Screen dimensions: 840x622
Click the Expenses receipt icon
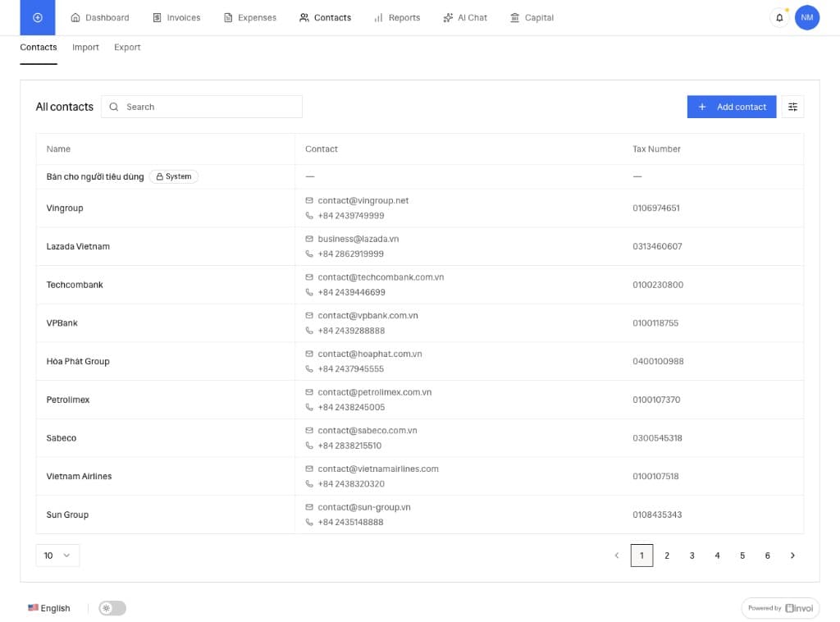point(228,18)
